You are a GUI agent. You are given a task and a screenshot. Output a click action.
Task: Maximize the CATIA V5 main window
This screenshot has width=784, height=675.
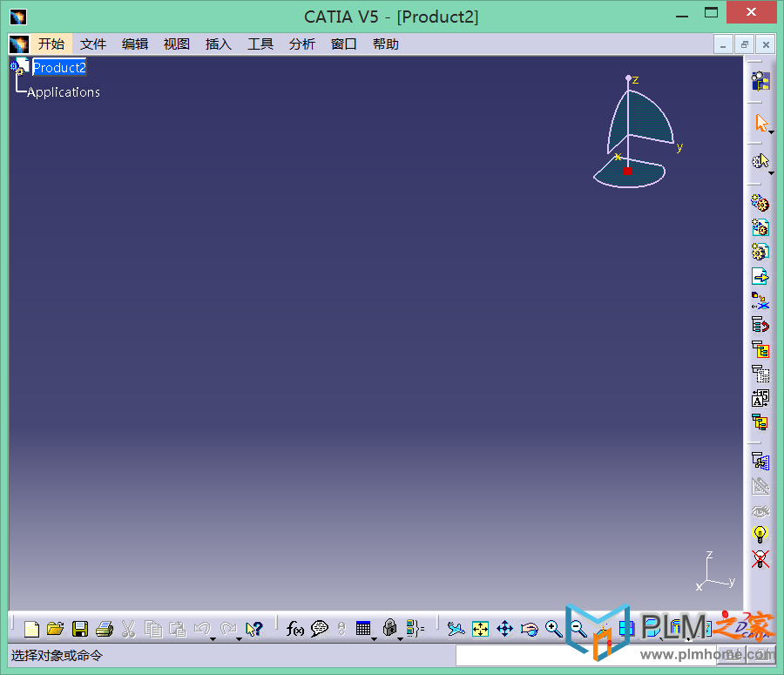[711, 12]
